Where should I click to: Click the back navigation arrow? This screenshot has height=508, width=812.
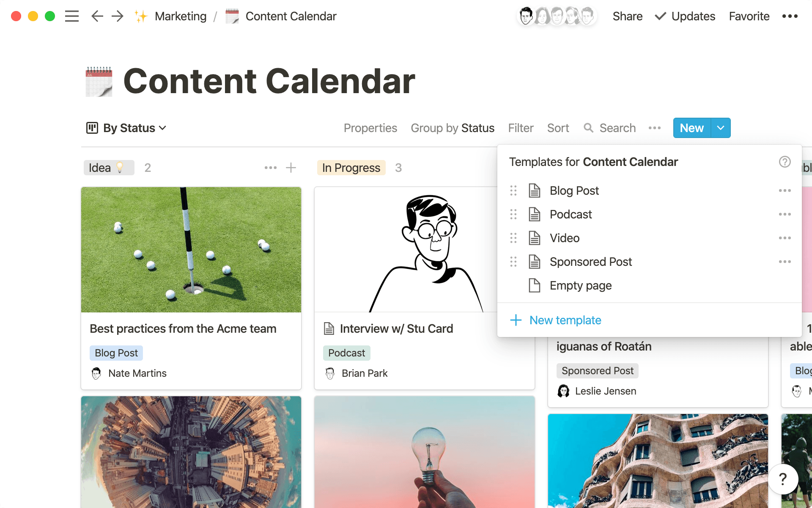(97, 16)
